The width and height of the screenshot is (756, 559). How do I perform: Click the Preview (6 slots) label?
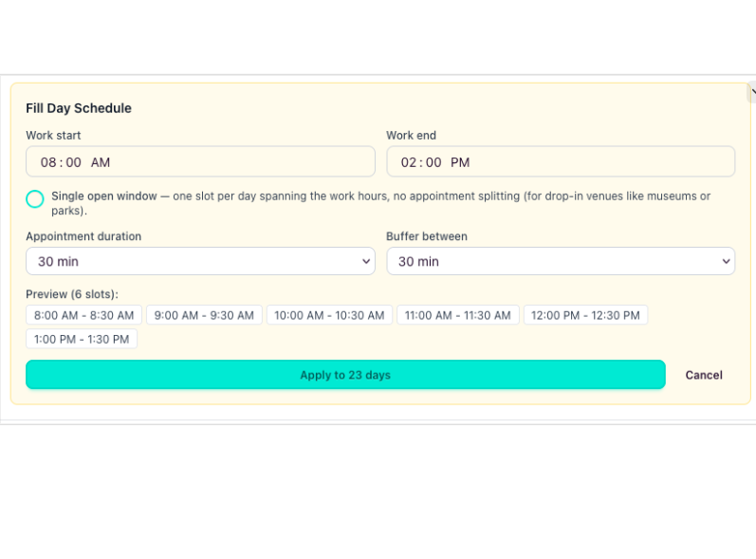click(72, 294)
